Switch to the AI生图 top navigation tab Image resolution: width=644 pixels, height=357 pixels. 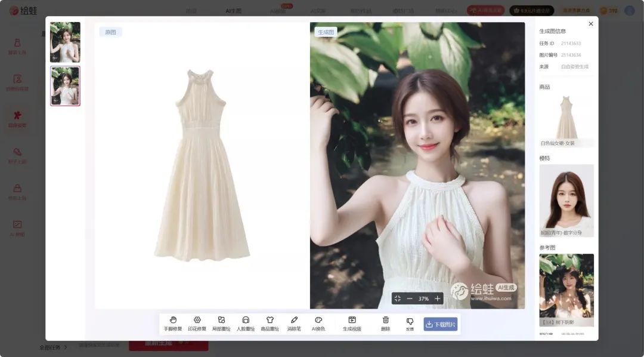point(233,11)
